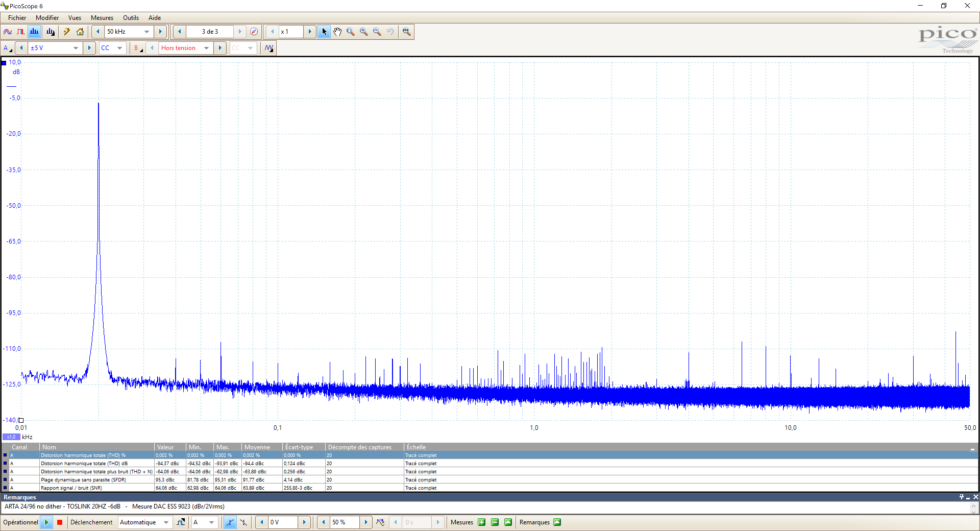Viewport: 980px width, 531px height.
Task: Decrease the 50 kHz frequency range
Action: (x=97, y=32)
